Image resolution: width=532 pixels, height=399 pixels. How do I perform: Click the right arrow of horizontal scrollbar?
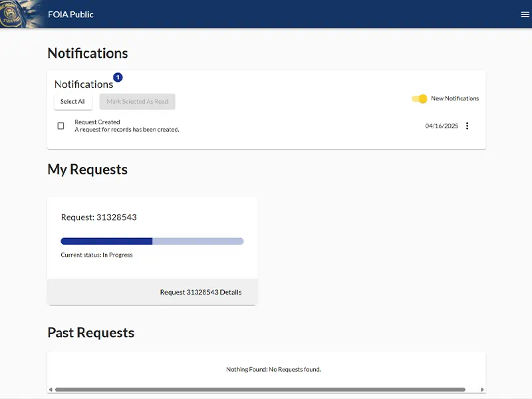482,390
